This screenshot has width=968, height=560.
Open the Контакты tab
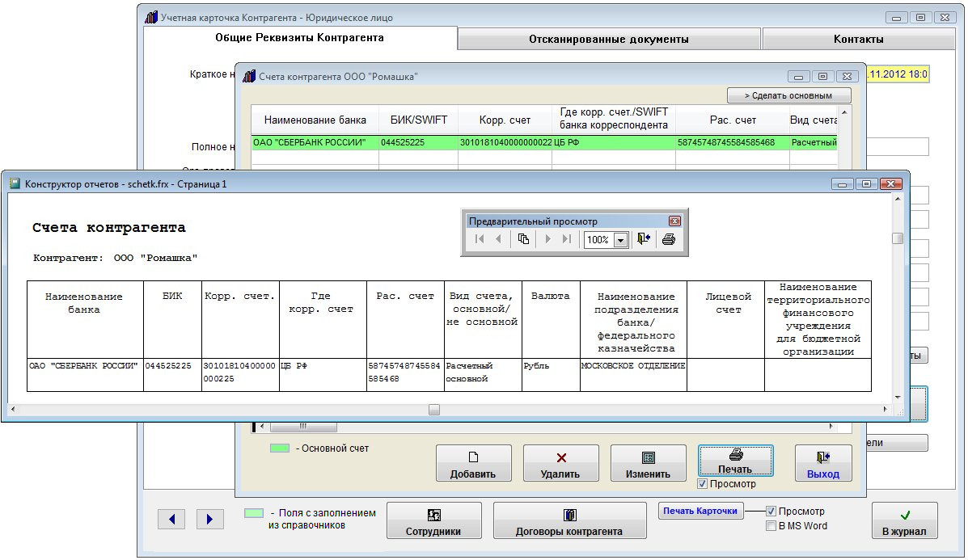[x=858, y=39]
